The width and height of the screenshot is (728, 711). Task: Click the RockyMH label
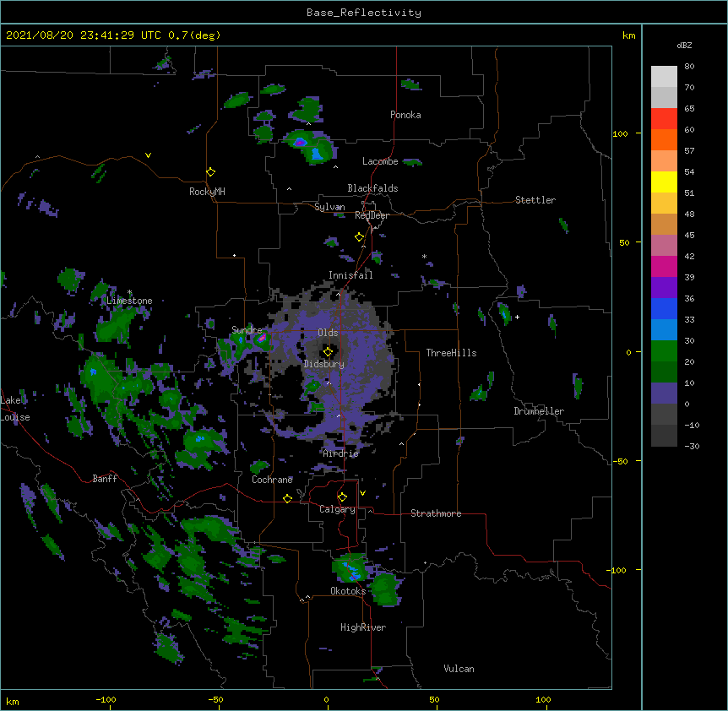207,192
